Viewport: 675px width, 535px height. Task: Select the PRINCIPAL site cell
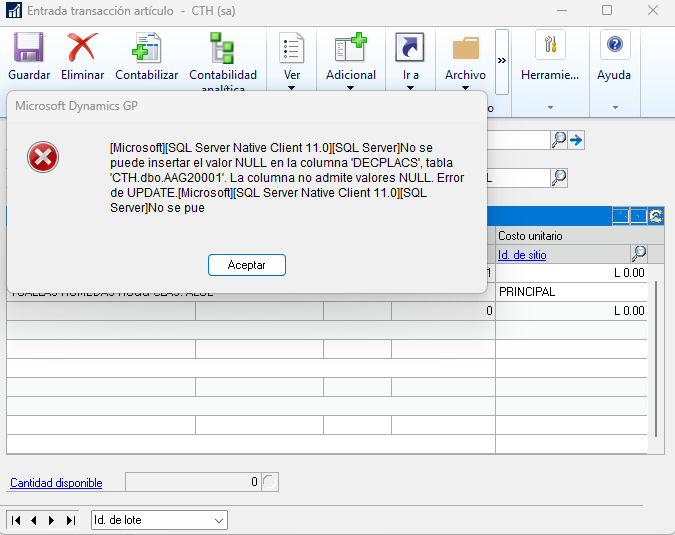tap(572, 292)
